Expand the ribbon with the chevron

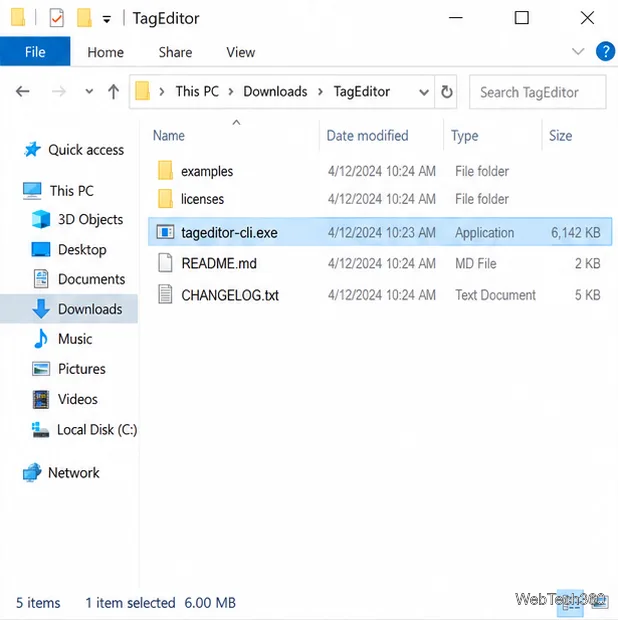[578, 51]
